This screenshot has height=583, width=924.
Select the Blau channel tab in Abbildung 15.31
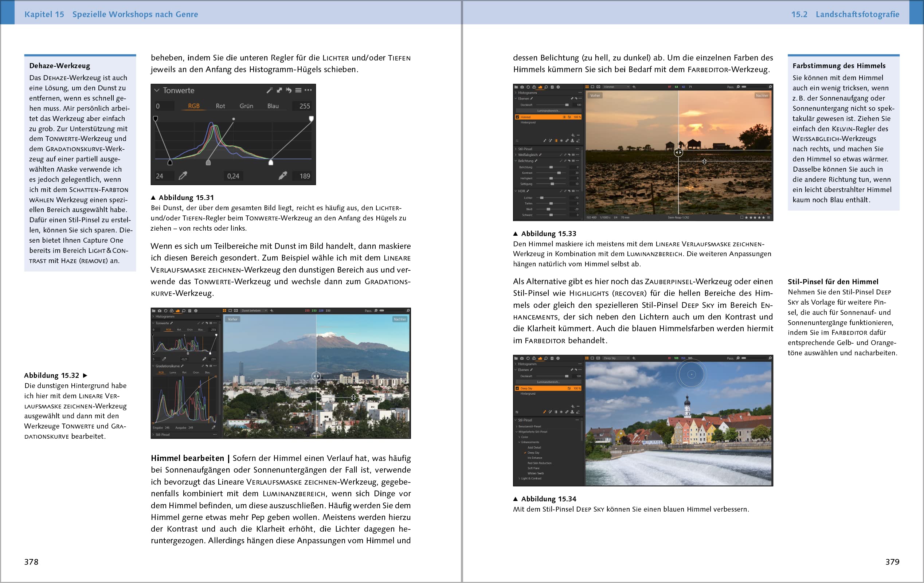(273, 106)
